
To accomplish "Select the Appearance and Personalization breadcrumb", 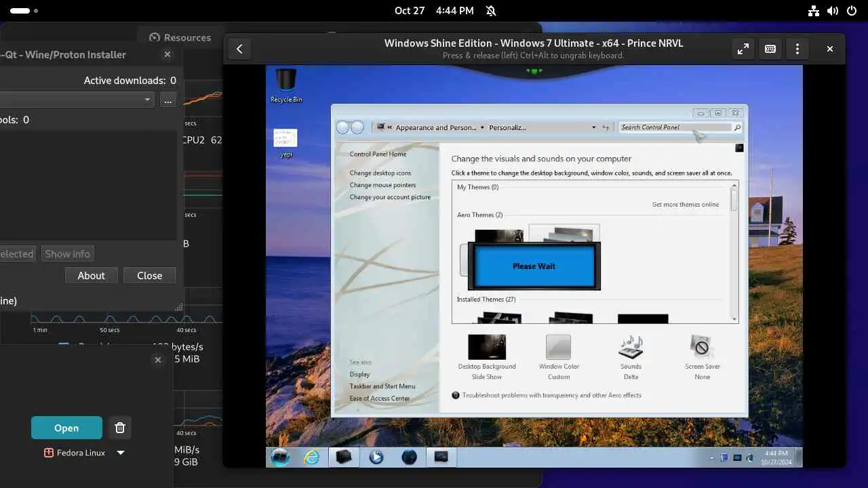I will [436, 127].
